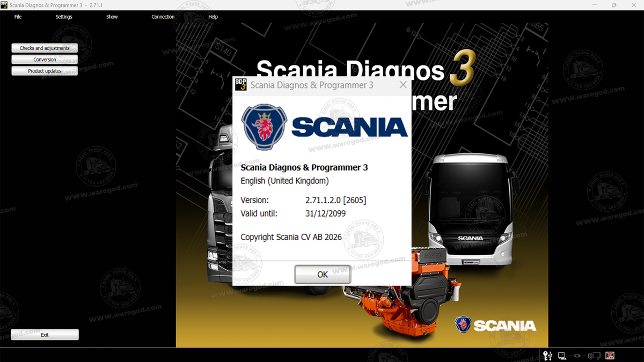Click the Conversion button
This screenshot has width=644, height=362.
tap(45, 60)
